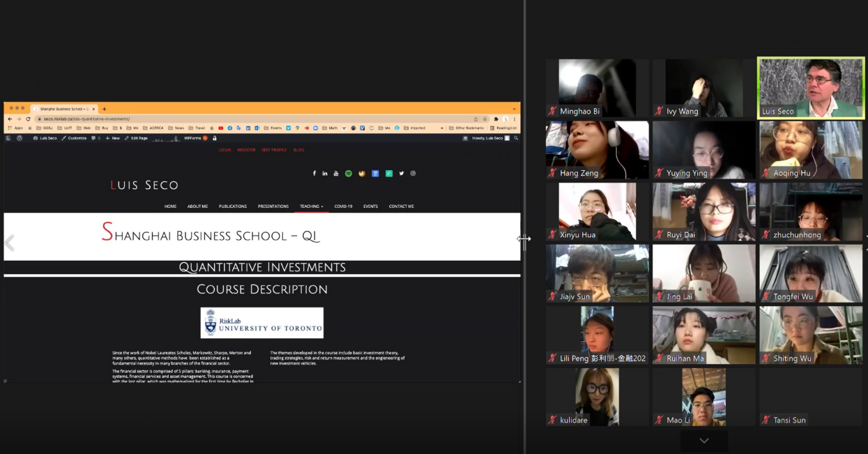Image resolution: width=868 pixels, height=454 pixels.
Task: Click the Twitter bird icon
Action: tap(402, 174)
